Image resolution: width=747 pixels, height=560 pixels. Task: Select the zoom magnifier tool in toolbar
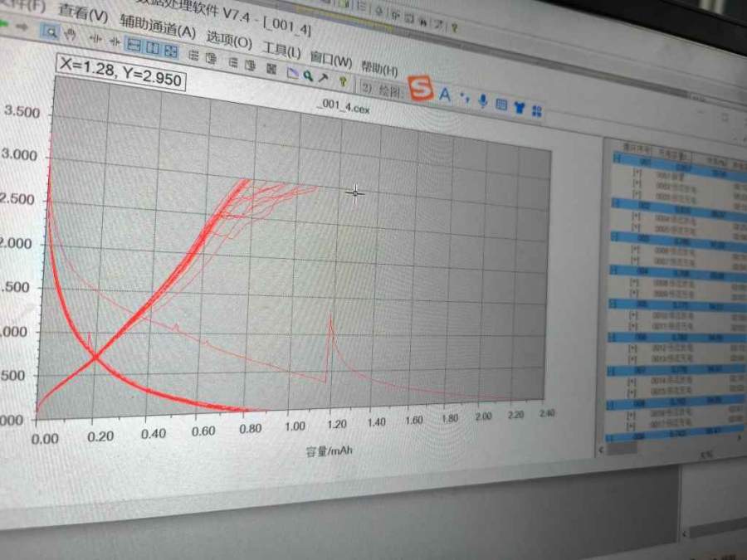[50, 32]
